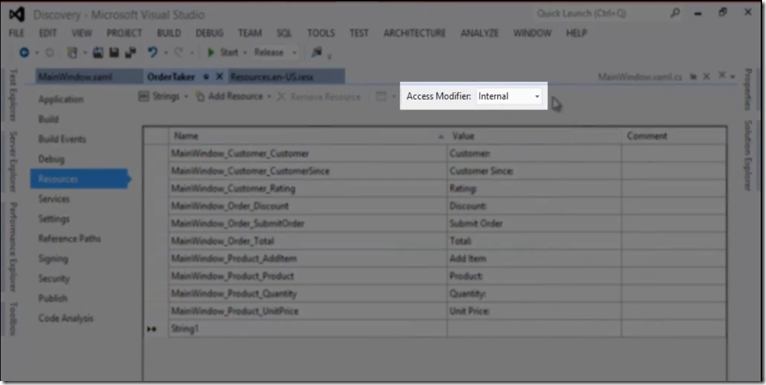
Task: Close the MainWindow.xaml.cs preview tab
Action: pos(706,77)
